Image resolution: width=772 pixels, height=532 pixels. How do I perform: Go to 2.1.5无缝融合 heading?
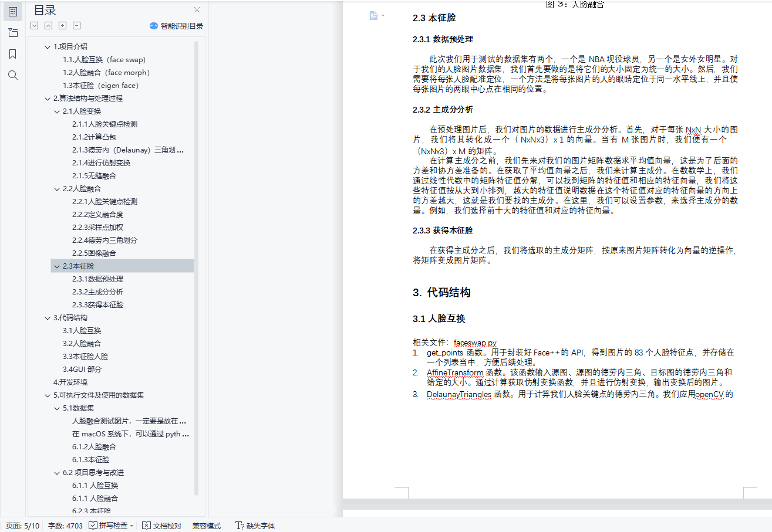click(x=94, y=176)
